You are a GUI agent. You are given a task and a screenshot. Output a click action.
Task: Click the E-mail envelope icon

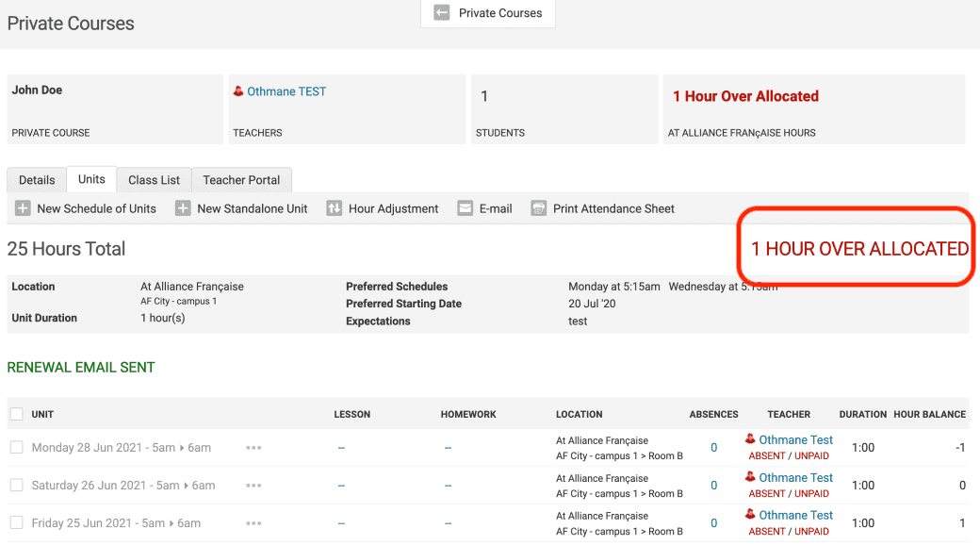coord(465,208)
